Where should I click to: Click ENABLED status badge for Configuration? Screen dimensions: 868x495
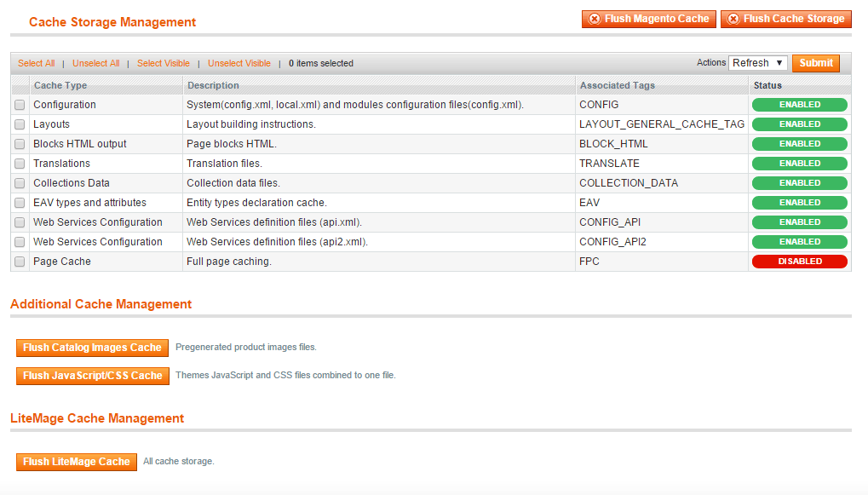tap(799, 105)
